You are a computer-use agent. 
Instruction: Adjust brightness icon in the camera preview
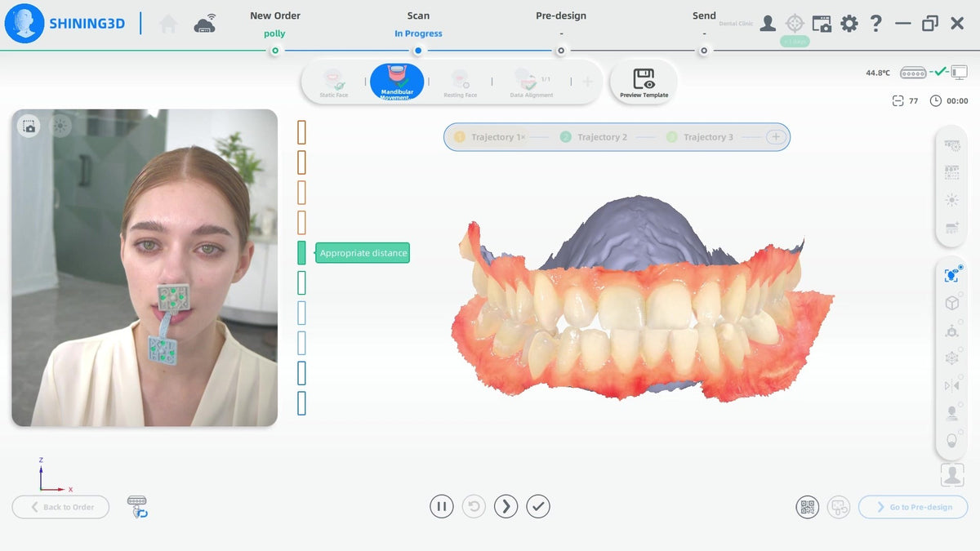[x=60, y=126]
